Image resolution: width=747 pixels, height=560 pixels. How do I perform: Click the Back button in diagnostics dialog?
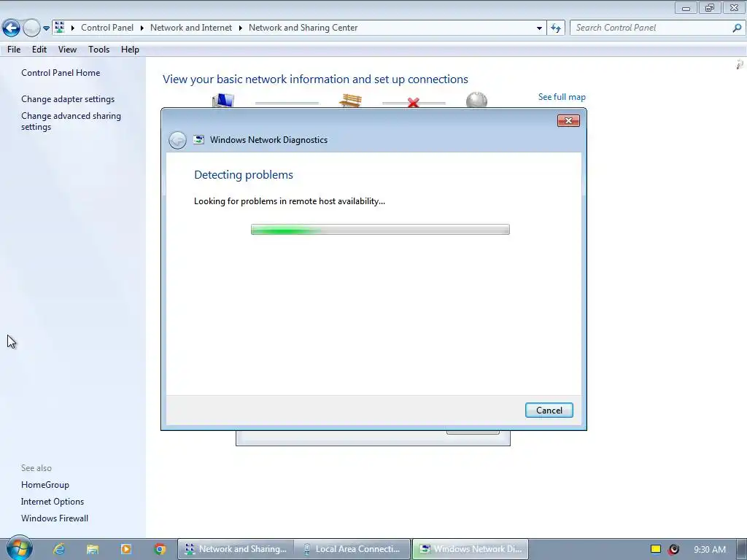pyautogui.click(x=178, y=140)
